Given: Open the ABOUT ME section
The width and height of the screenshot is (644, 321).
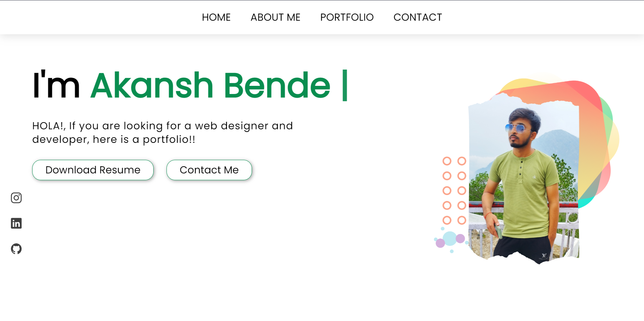Looking at the screenshot, I should (x=275, y=17).
